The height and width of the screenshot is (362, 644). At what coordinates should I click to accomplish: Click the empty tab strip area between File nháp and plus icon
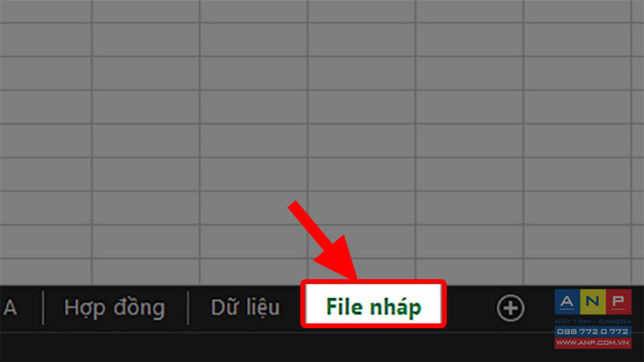(471, 308)
